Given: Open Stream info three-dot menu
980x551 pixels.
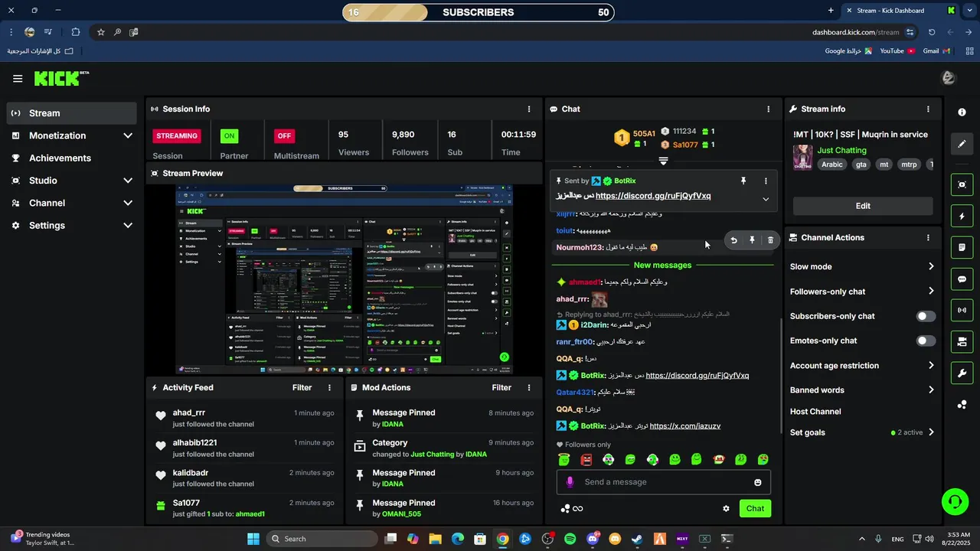Looking at the screenshot, I should click(929, 109).
